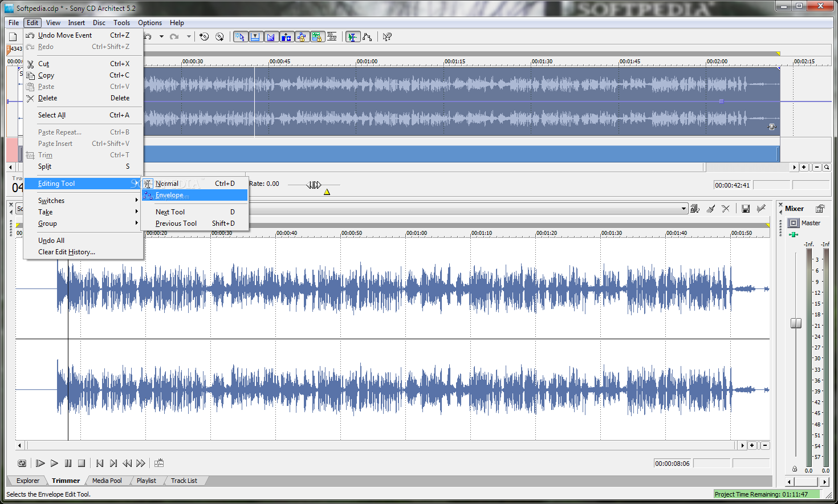Click Trimmer remove current media X icon

(x=726, y=209)
